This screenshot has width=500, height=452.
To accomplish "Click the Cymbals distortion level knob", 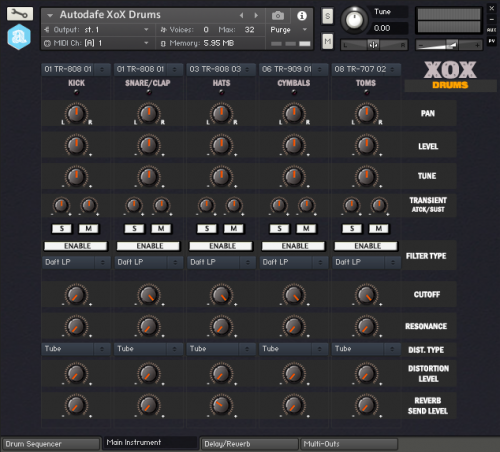I will tap(294, 374).
